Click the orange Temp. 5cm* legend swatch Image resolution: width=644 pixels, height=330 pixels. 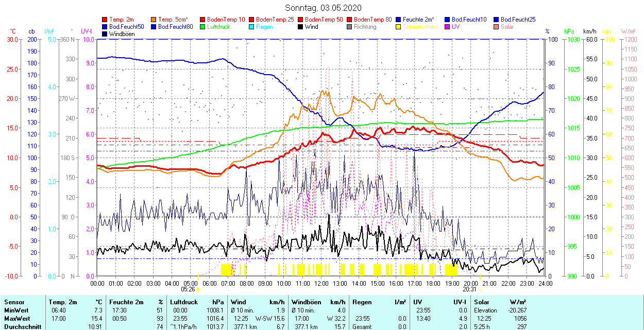point(154,20)
